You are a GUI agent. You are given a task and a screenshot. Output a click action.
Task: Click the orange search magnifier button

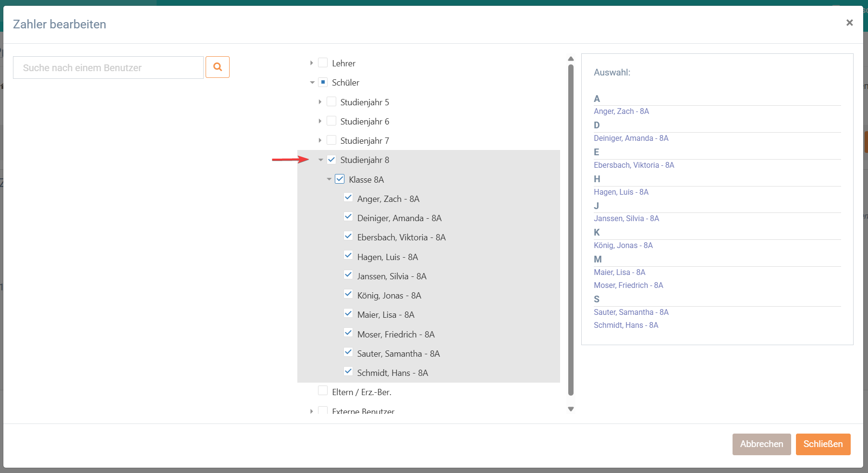(x=217, y=67)
